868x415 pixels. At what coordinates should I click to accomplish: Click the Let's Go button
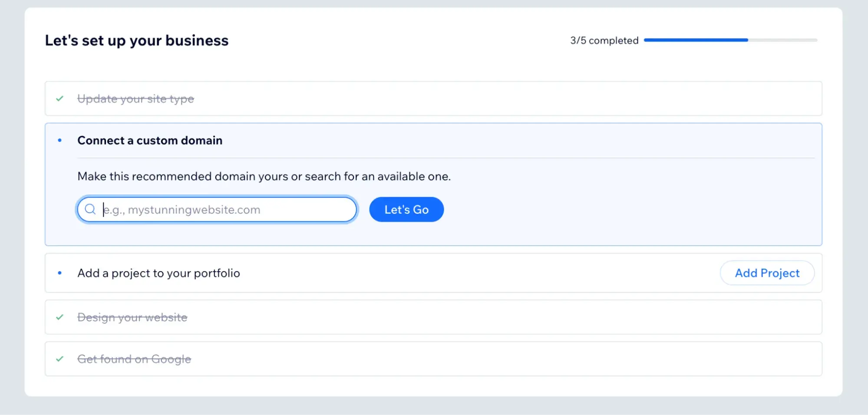[406, 210]
